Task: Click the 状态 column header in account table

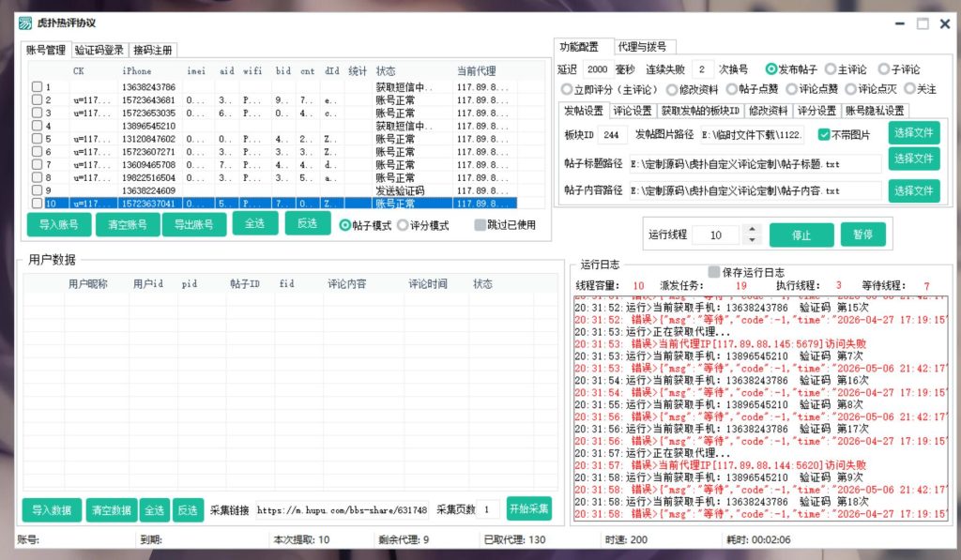Action: [x=386, y=71]
